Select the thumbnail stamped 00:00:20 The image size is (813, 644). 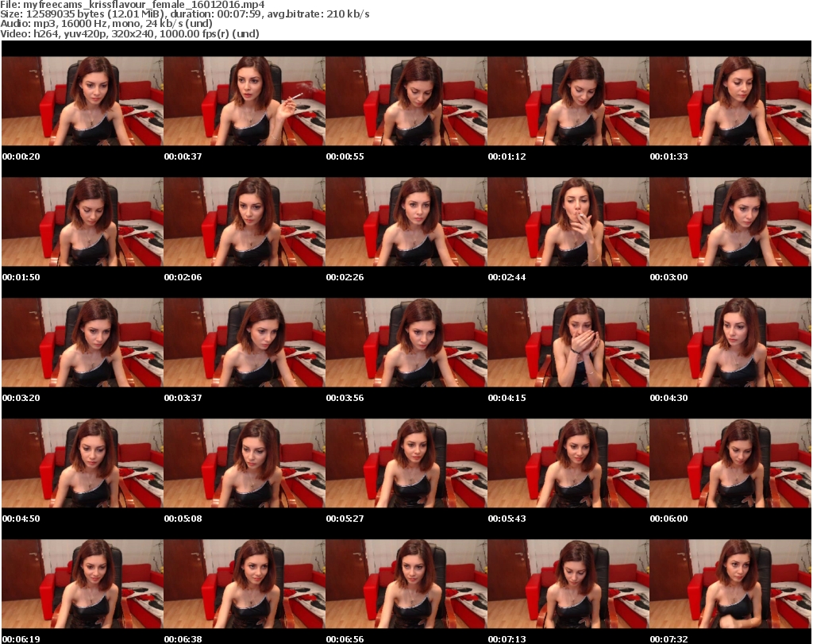[83, 101]
